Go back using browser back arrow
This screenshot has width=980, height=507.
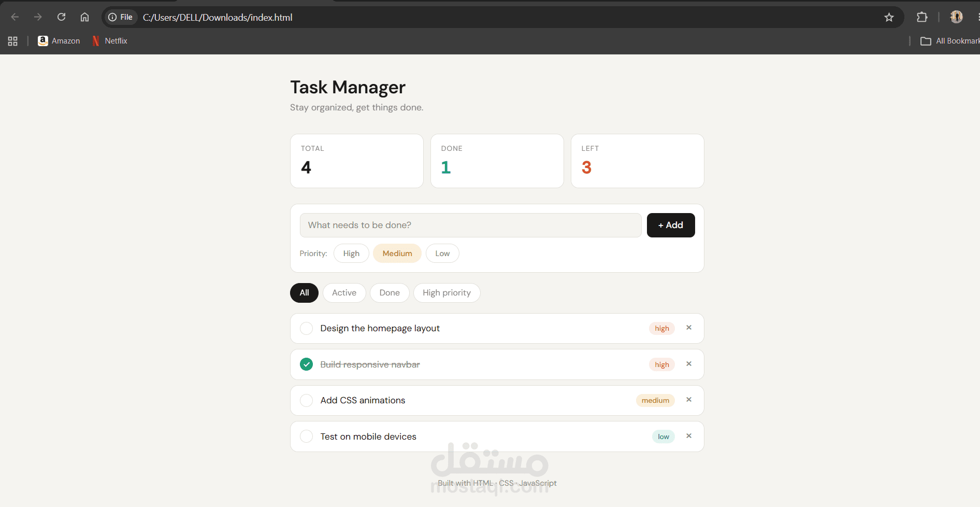15,17
